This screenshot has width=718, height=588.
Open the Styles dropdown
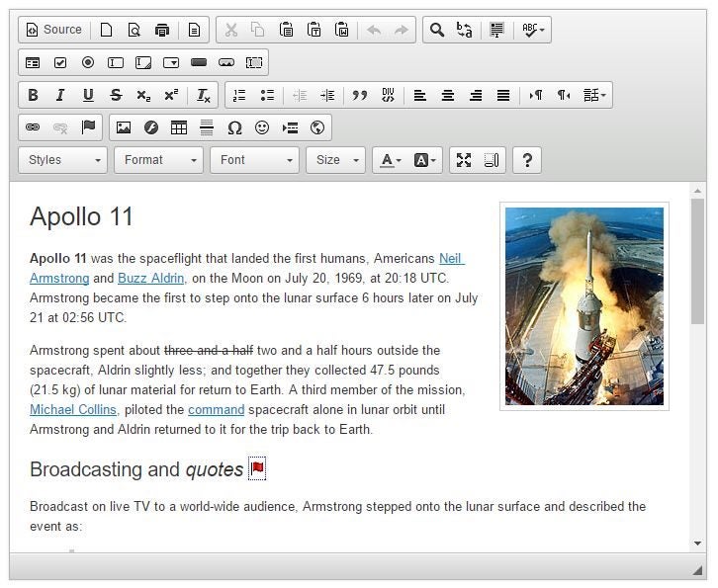tap(62, 160)
